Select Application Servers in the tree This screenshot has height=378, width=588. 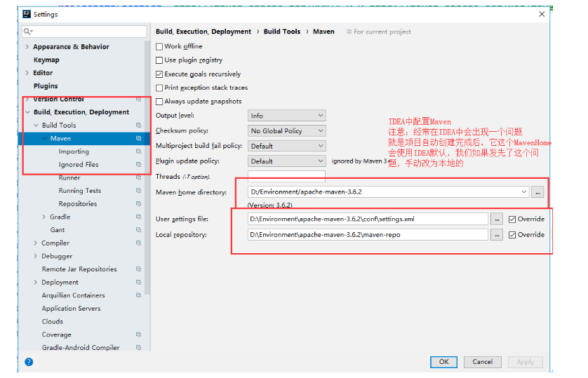point(72,309)
